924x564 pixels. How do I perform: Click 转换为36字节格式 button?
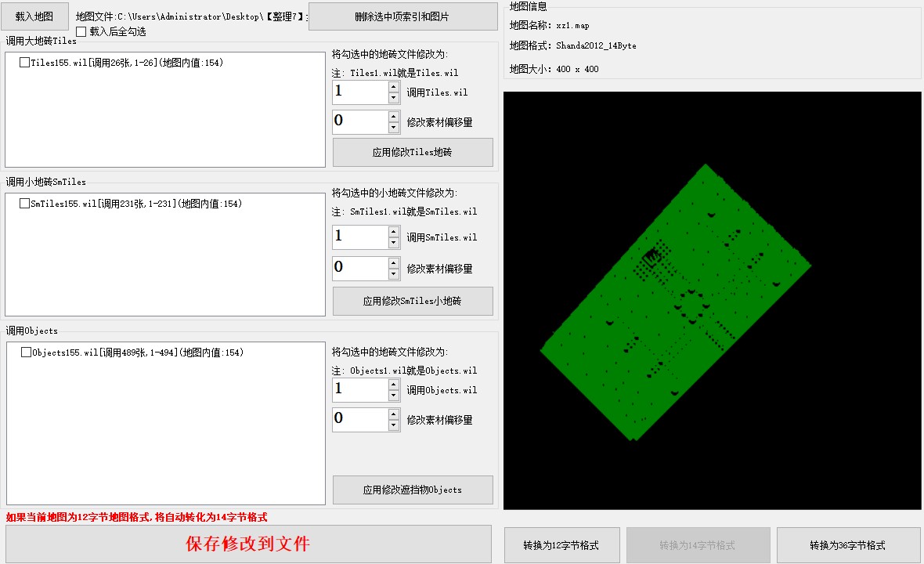(847, 545)
